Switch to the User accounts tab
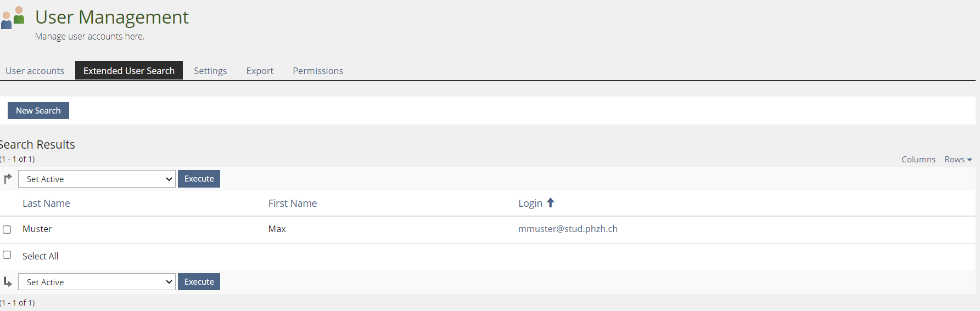Viewport: 980px width, 311px height. [x=35, y=71]
